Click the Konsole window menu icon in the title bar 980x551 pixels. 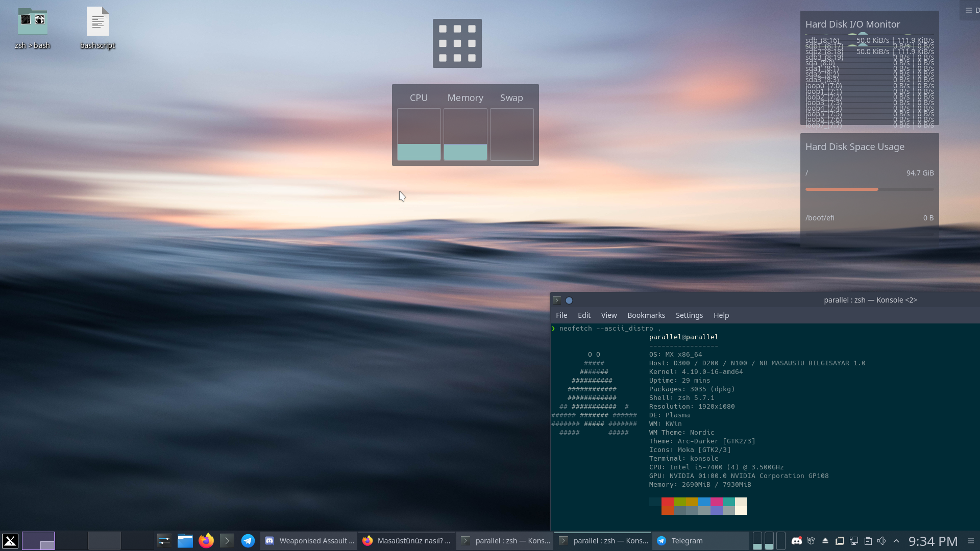coord(557,300)
